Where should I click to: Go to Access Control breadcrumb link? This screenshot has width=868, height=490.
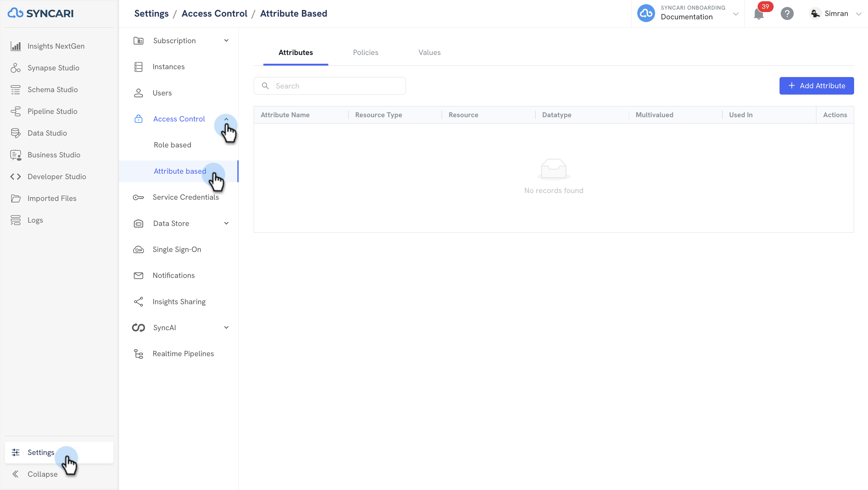(214, 14)
